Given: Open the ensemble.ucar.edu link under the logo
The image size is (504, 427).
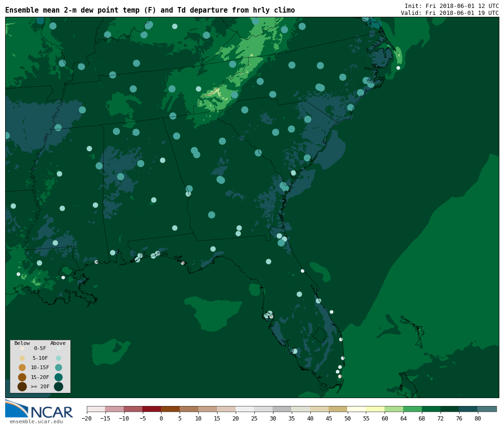Looking at the screenshot, I should coord(36,421).
